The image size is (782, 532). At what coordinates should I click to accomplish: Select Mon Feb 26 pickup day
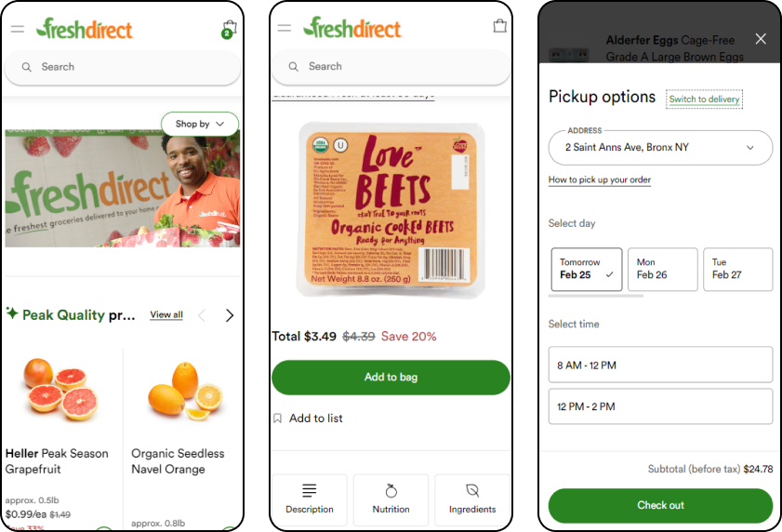[x=662, y=269]
